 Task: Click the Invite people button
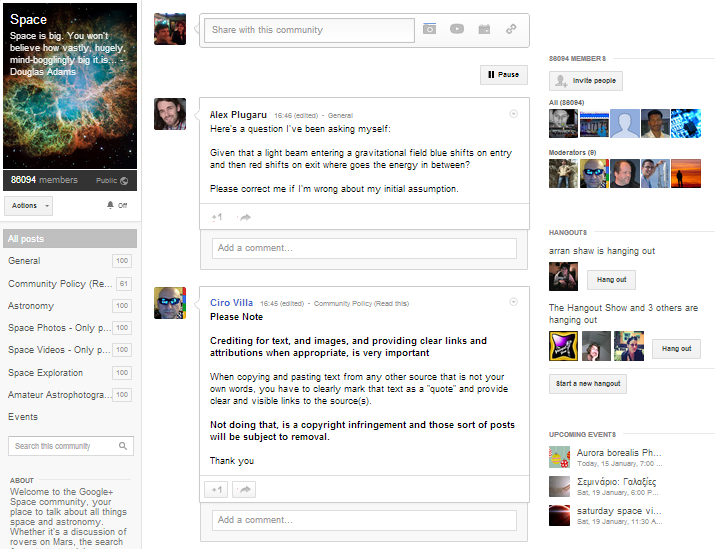click(585, 81)
